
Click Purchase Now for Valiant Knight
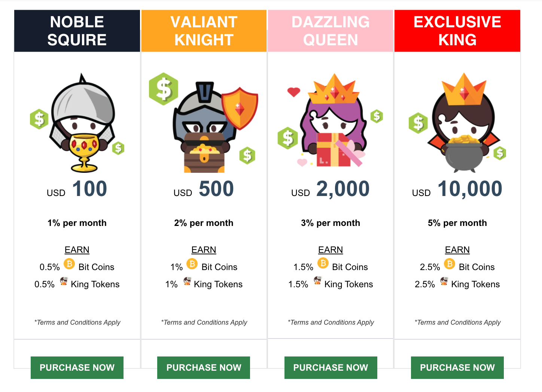coord(204,367)
